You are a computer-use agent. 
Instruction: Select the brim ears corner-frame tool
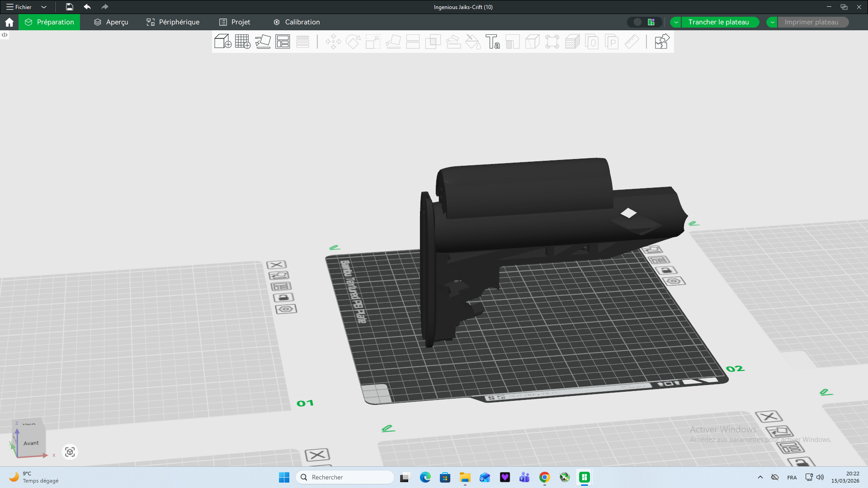click(x=552, y=42)
